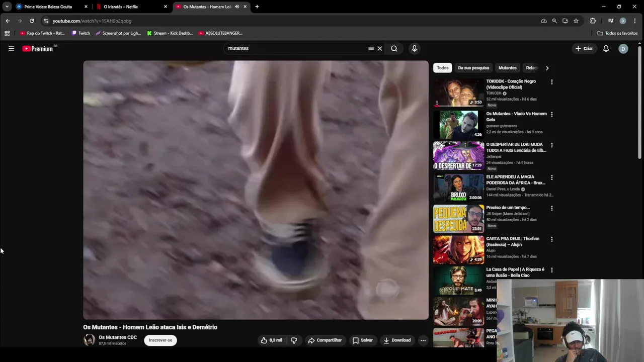
Task: Open zoom magnifier icon in address bar
Action: click(554, 21)
